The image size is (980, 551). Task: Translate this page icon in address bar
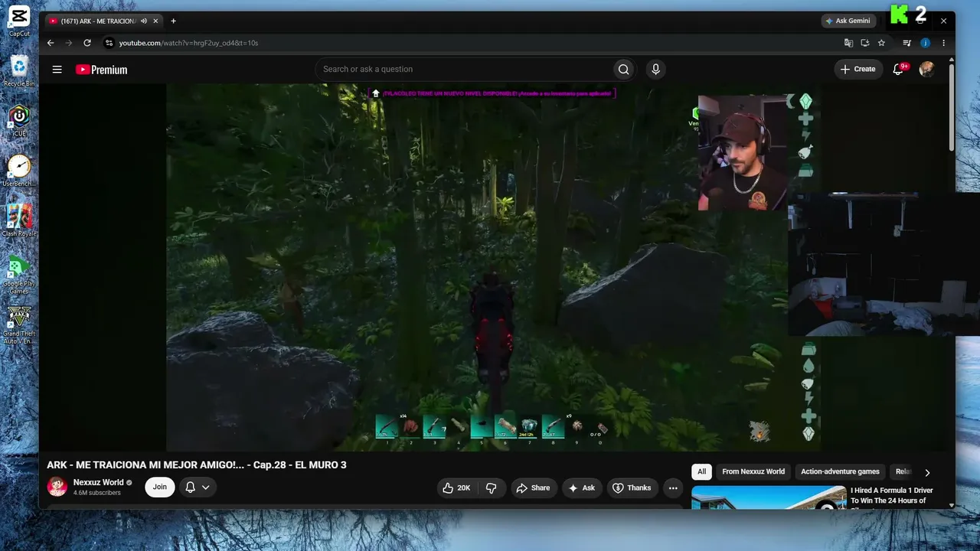coord(848,43)
